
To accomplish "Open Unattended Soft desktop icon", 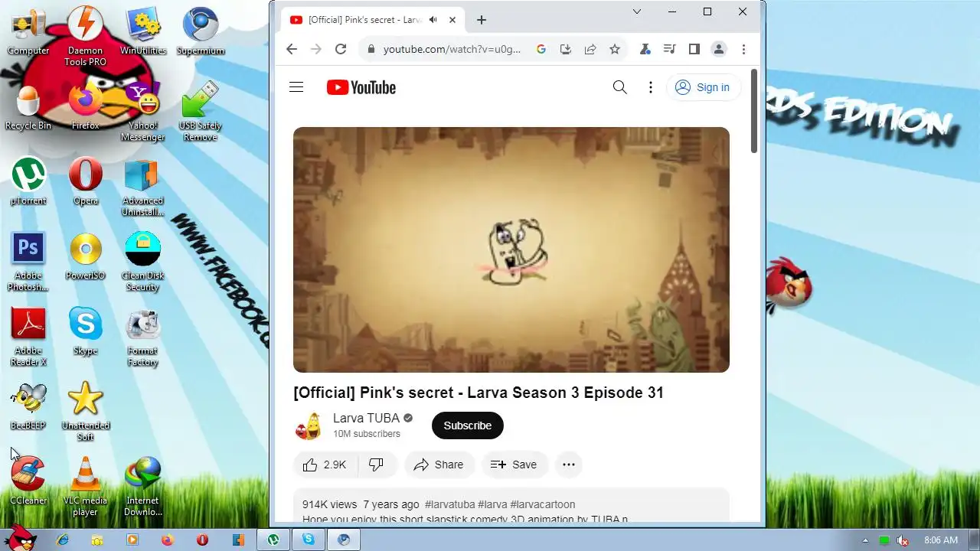I will point(86,412).
